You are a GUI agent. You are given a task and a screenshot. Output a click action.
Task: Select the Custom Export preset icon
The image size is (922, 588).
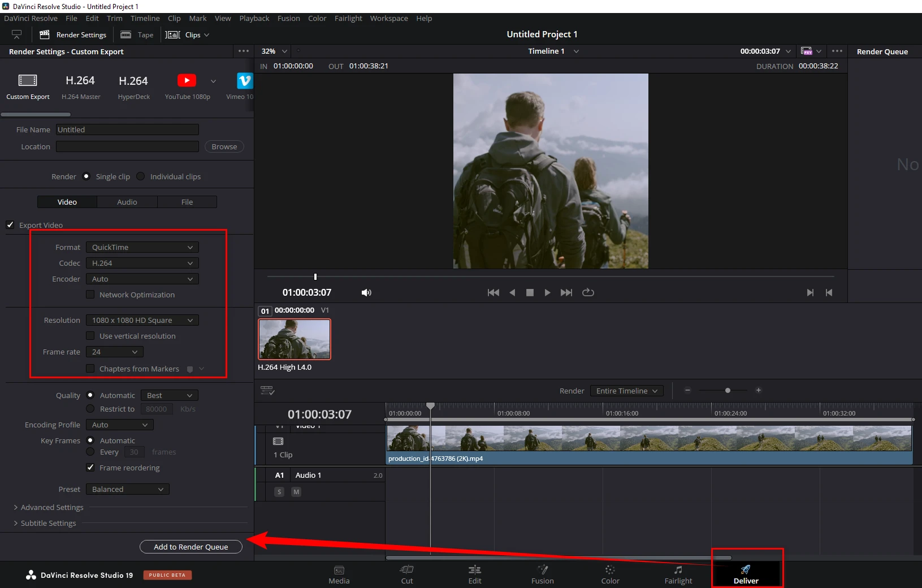point(28,80)
